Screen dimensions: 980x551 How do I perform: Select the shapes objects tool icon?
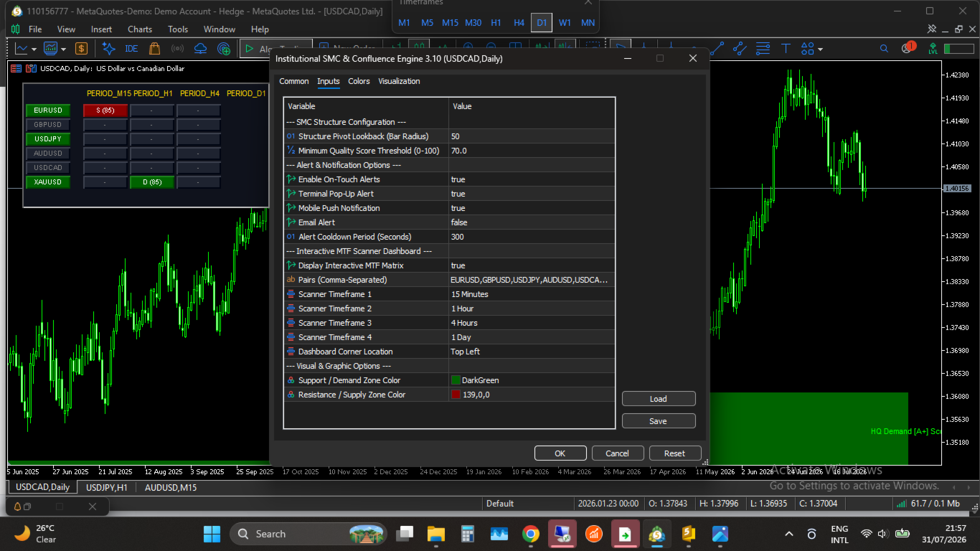(x=808, y=49)
